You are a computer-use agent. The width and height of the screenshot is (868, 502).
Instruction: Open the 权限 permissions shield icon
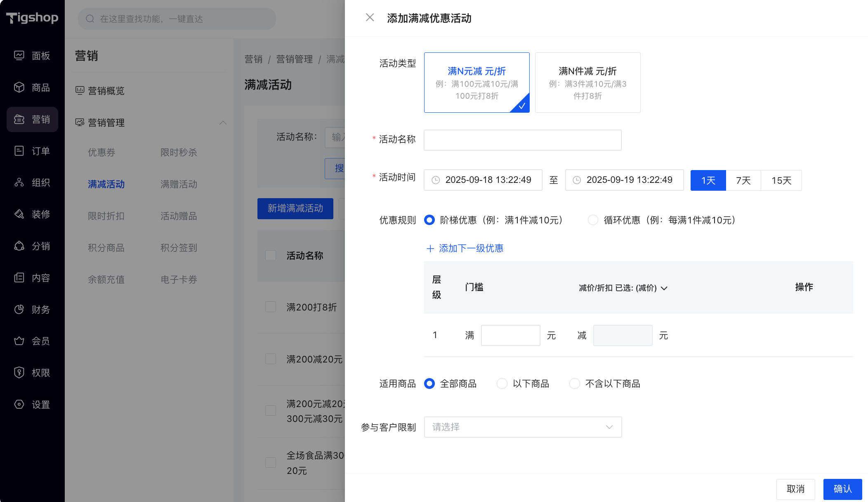click(19, 372)
